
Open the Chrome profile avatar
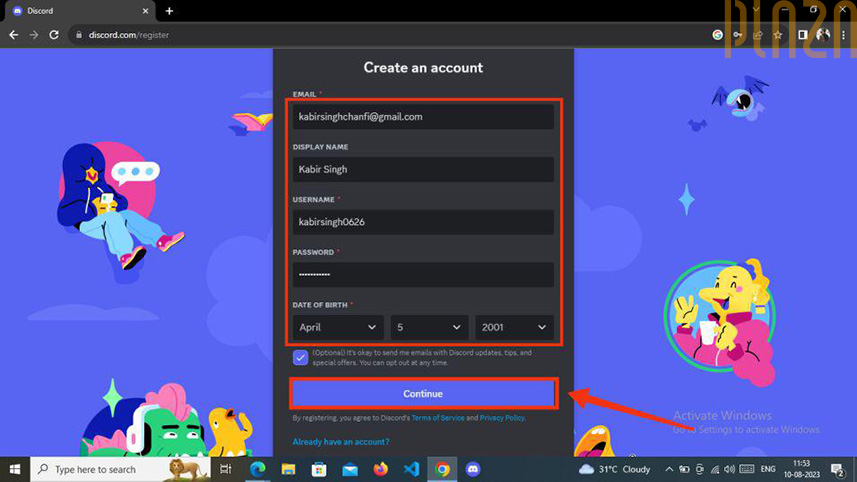(823, 35)
